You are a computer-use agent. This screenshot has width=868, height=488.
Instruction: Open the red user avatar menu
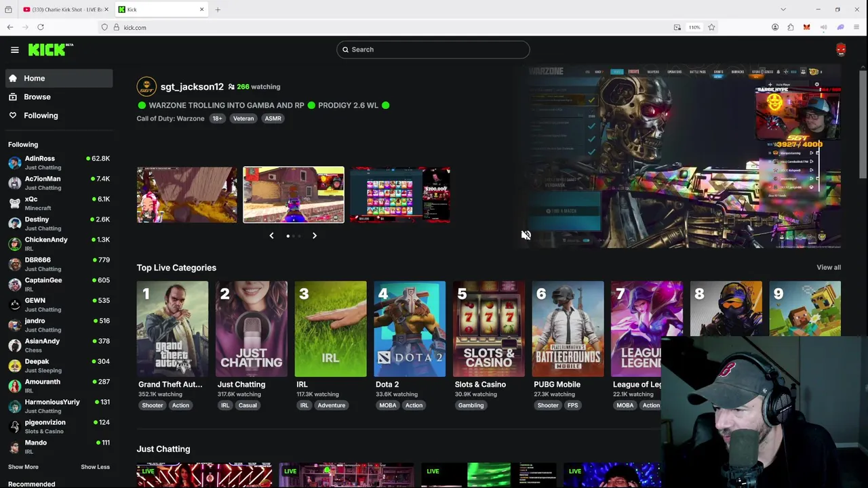(x=841, y=49)
